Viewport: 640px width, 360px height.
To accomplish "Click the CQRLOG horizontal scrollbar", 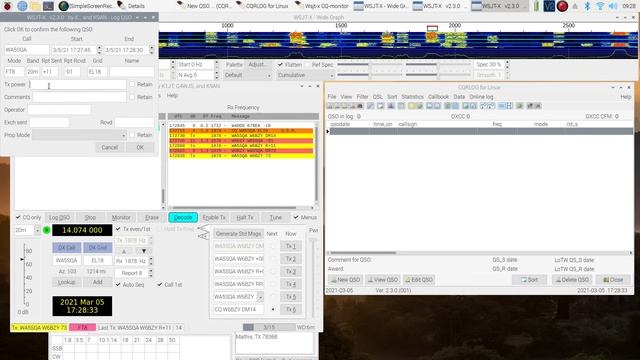I will [480, 253].
